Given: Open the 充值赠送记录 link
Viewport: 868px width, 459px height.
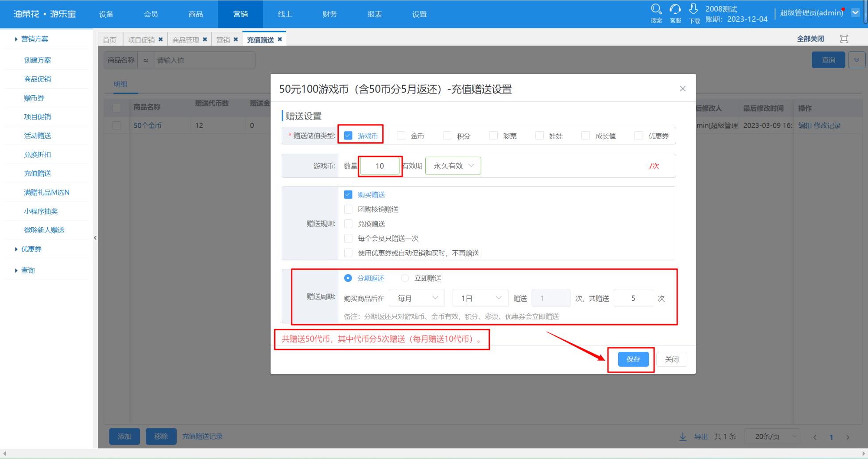Looking at the screenshot, I should (202, 436).
